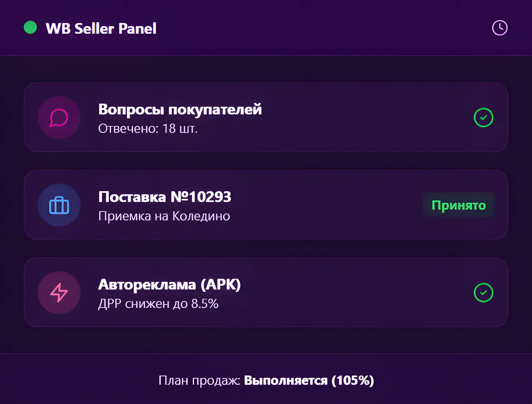The image size is (532, 404).
Task: Click the clock history icon
Action: pos(499,28)
